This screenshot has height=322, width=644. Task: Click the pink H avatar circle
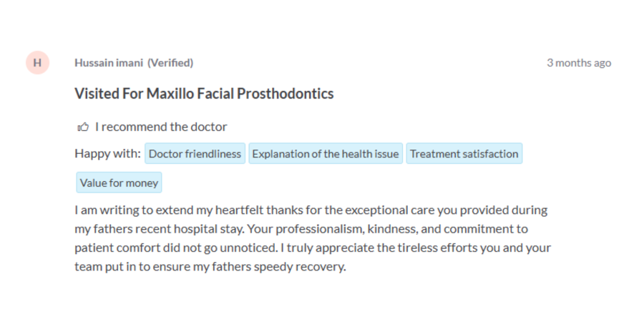(37, 63)
